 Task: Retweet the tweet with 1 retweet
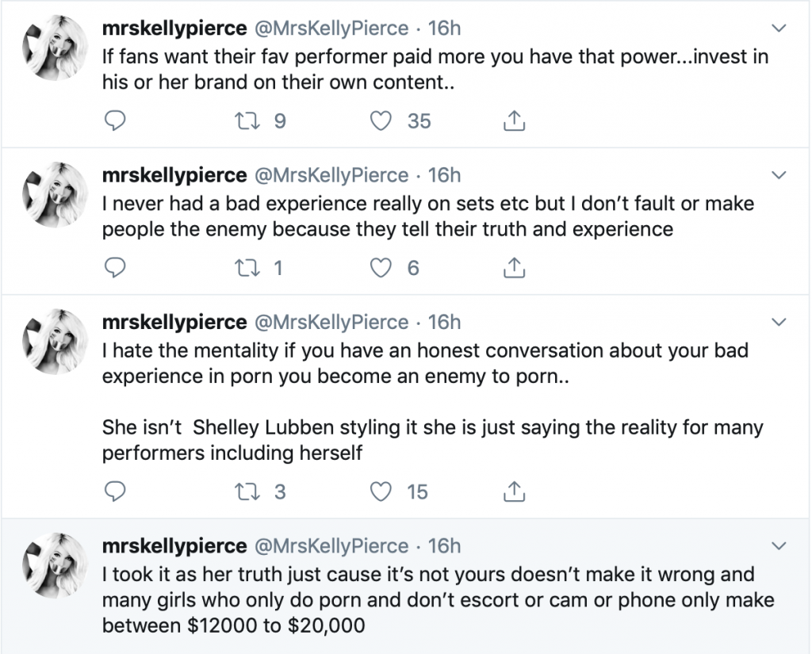(x=247, y=268)
